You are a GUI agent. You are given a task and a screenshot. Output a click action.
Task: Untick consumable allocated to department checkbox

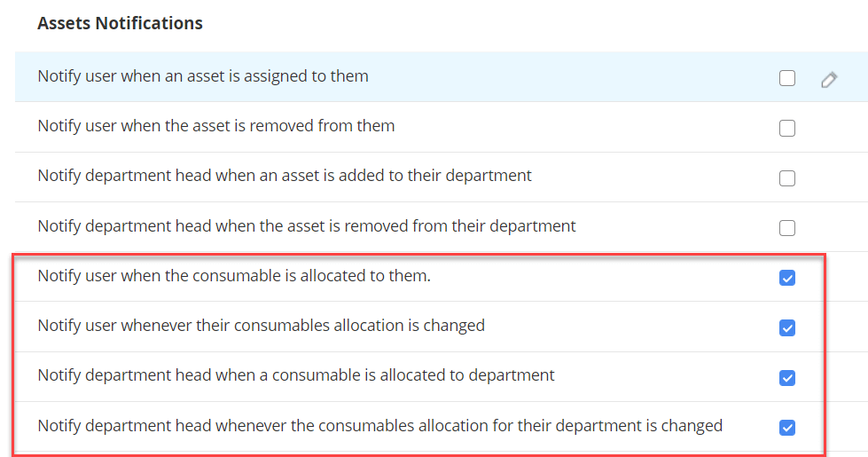point(787,378)
